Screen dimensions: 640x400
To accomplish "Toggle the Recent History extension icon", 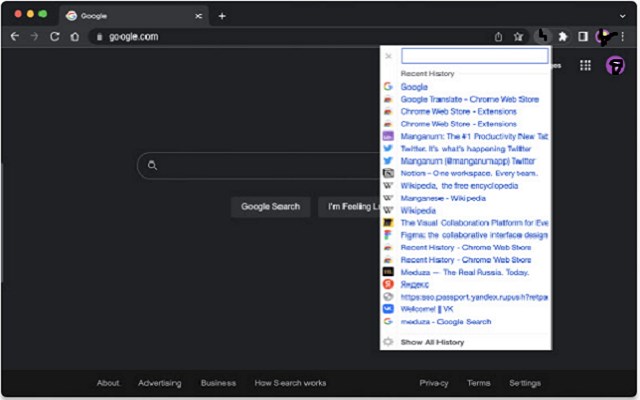I will pos(542,36).
